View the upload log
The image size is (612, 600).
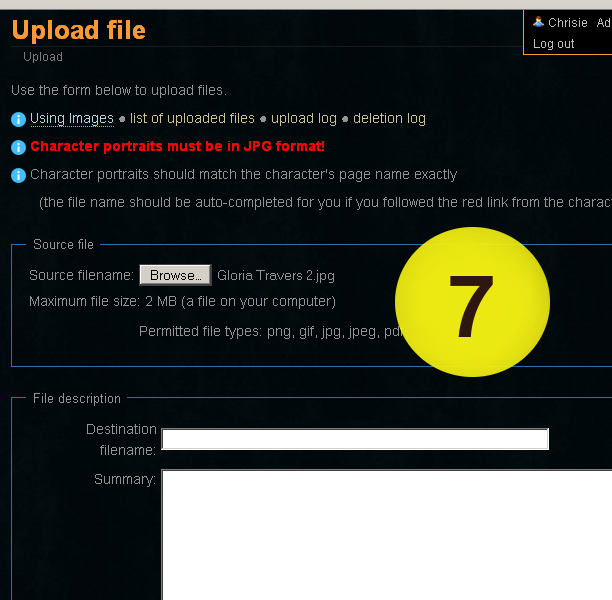point(304,118)
